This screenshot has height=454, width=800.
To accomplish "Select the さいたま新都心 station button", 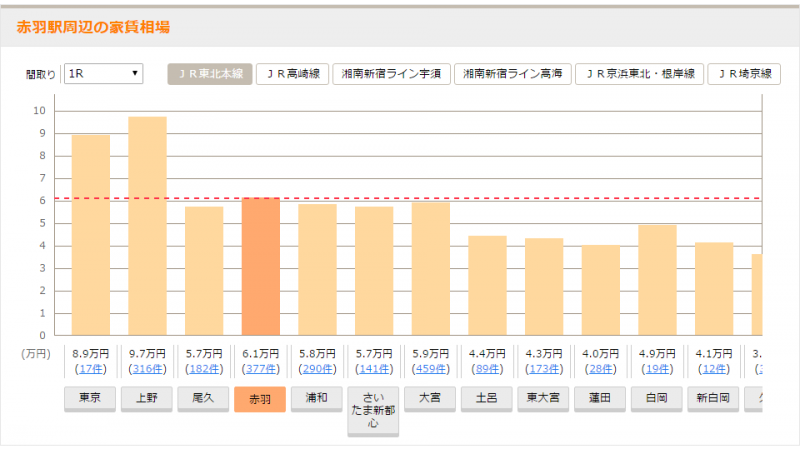I will (373, 411).
